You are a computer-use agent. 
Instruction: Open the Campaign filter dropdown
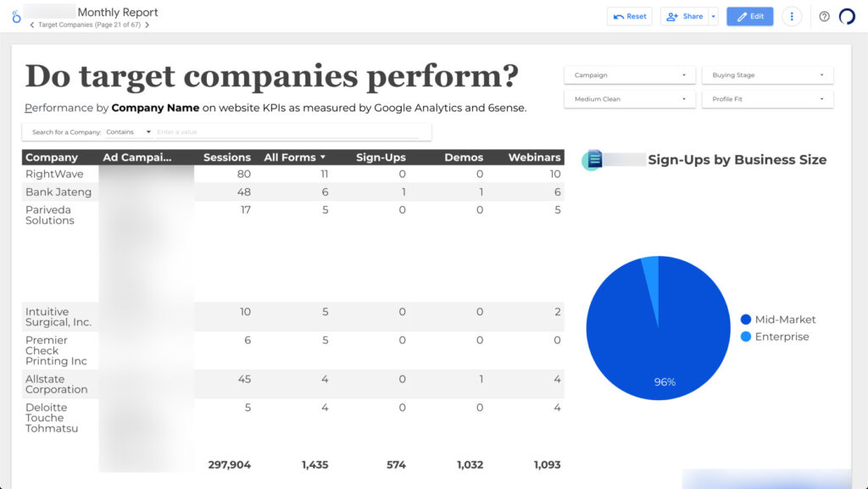click(629, 75)
